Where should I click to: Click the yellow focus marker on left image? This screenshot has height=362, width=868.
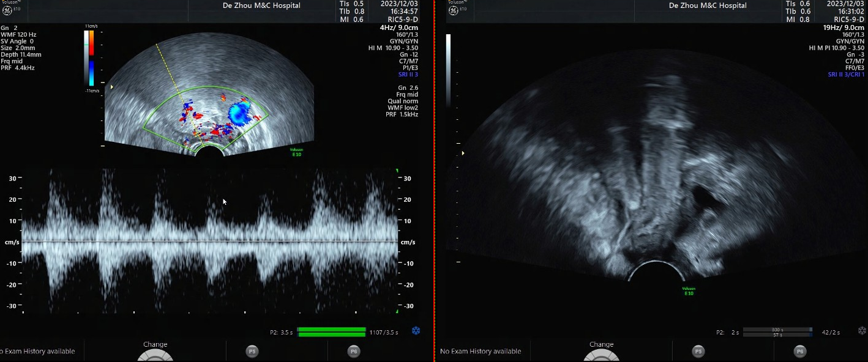click(x=111, y=87)
